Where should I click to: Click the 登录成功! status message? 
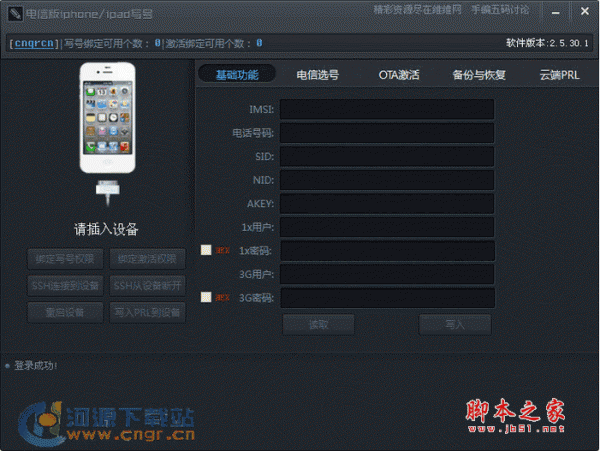(x=36, y=366)
